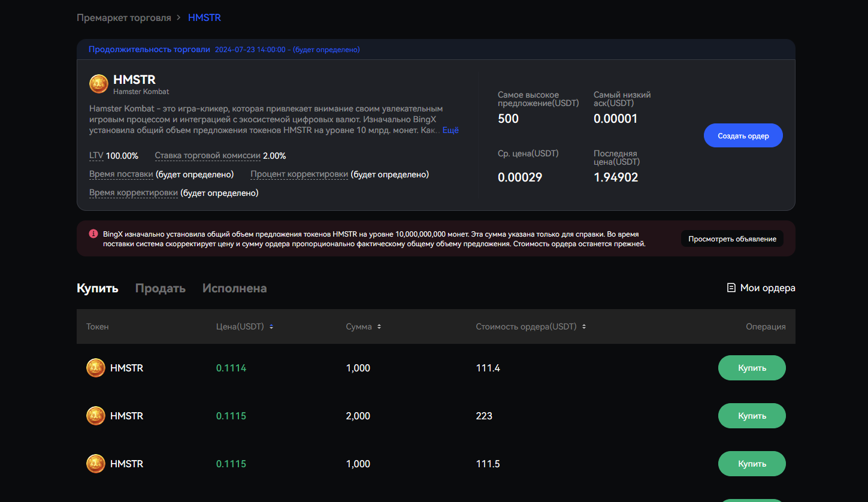868x502 pixels.
Task: Switch to the Продать tab
Action: coord(161,288)
